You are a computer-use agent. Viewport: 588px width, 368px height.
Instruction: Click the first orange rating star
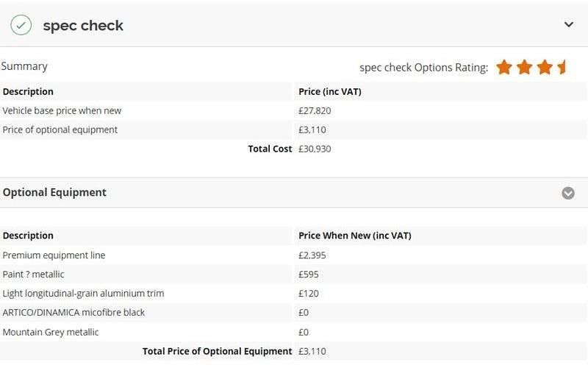point(504,68)
